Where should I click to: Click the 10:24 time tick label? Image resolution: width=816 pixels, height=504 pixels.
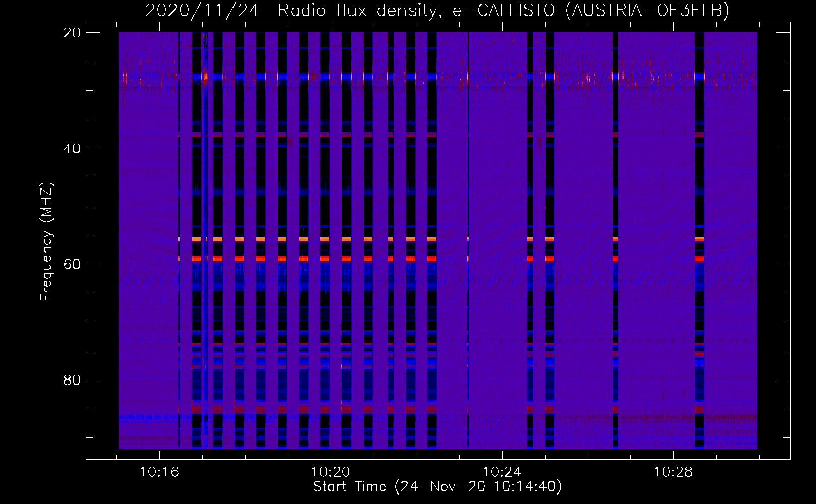pyautogui.click(x=502, y=472)
